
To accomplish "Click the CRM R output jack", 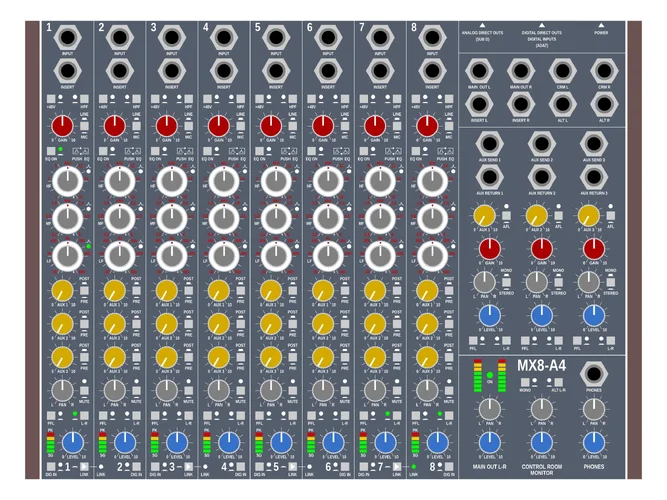I will [x=604, y=70].
